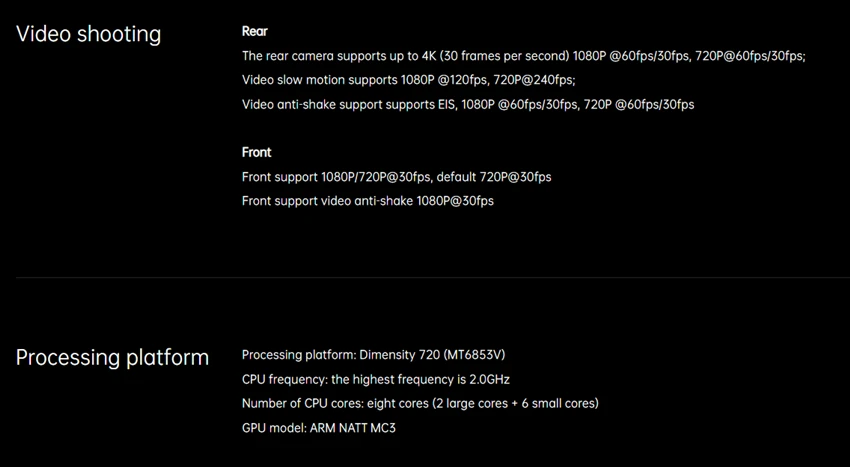The image size is (850, 467).
Task: Select the Front subheading
Action: [257, 152]
